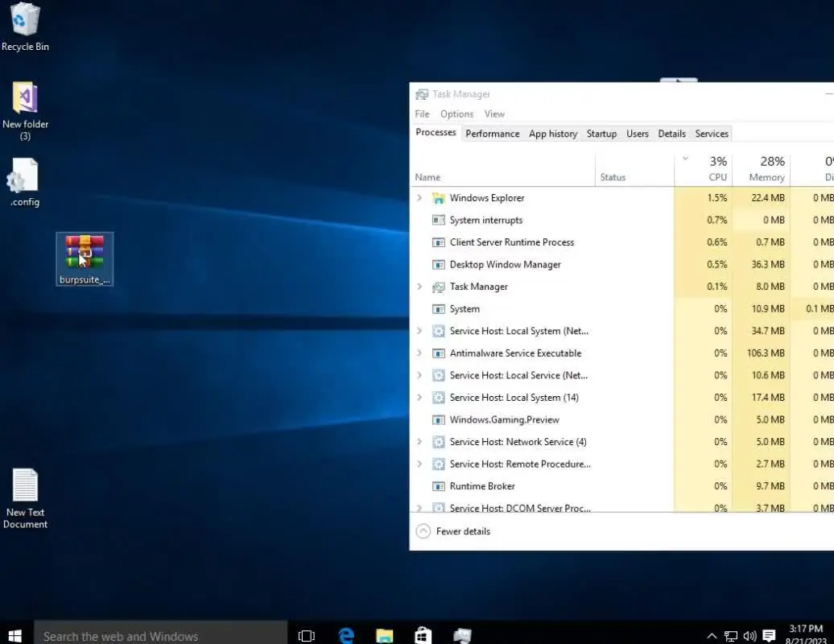The image size is (834, 644).
Task: Open the Store icon in taskbar
Action: pos(423,635)
